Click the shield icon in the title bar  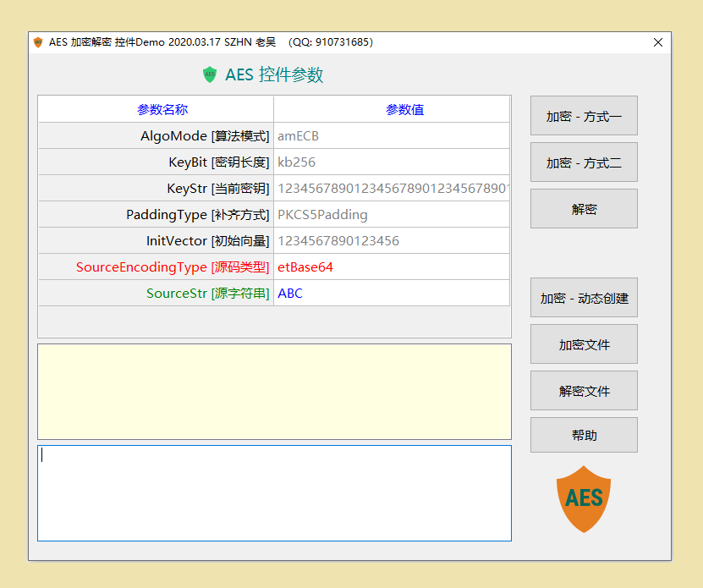pyautogui.click(x=37, y=41)
